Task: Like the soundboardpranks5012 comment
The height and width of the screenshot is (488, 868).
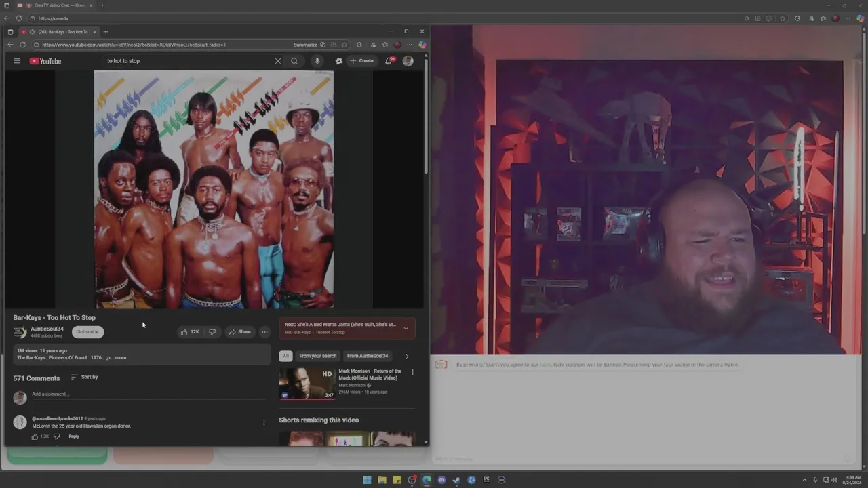Action: [x=35, y=436]
